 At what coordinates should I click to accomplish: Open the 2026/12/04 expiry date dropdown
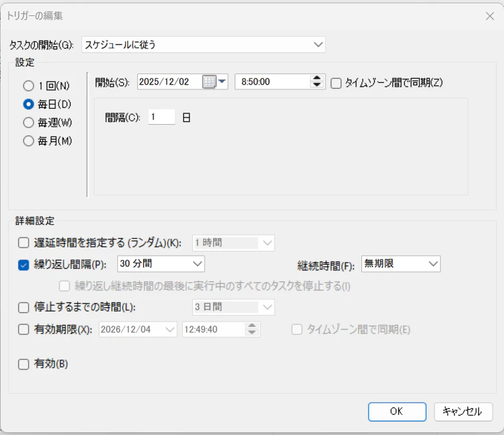pyautogui.click(x=138, y=330)
